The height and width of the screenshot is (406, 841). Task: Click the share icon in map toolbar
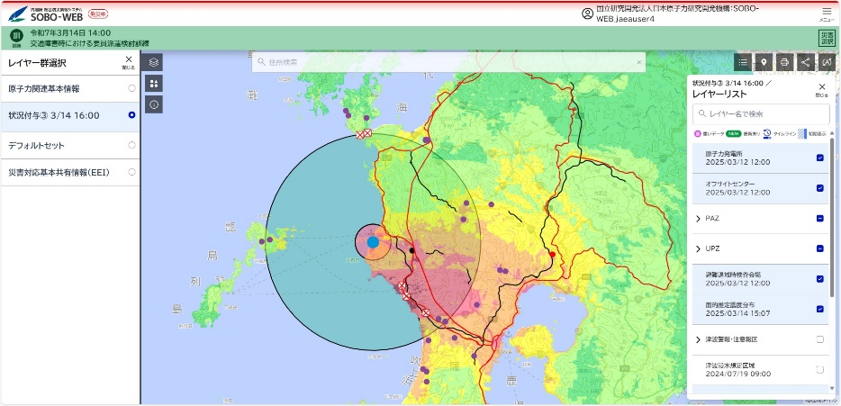point(806,62)
